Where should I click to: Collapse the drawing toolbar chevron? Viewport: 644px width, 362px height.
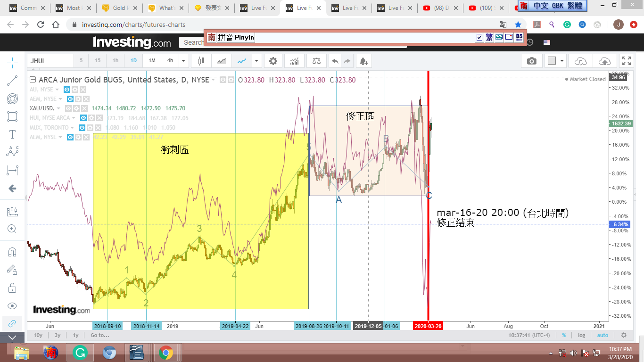(12, 337)
